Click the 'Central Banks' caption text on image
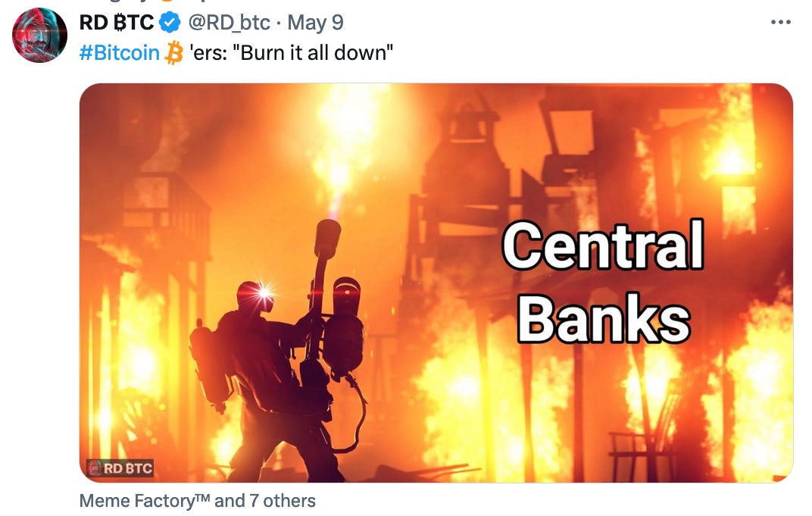Image resolution: width=812 pixels, height=516 pixels. tap(603, 281)
